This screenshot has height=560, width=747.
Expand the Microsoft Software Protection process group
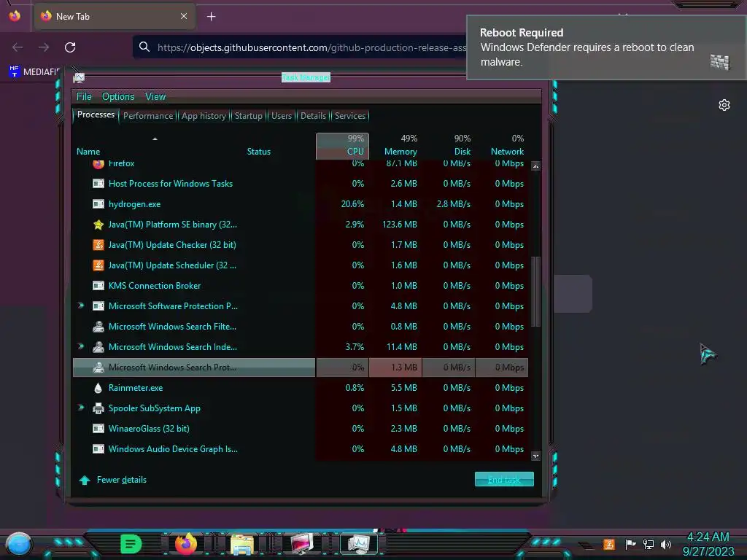pos(81,306)
